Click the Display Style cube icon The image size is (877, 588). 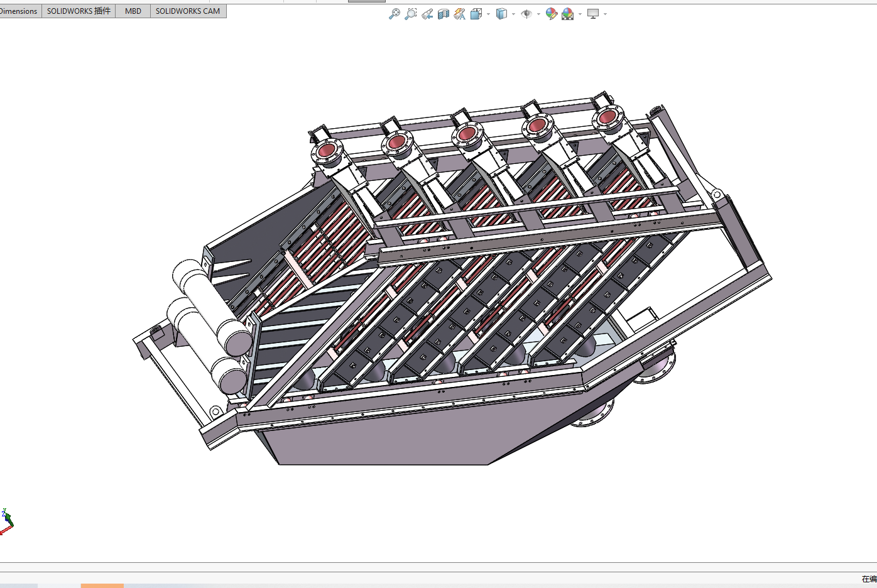[x=501, y=14]
